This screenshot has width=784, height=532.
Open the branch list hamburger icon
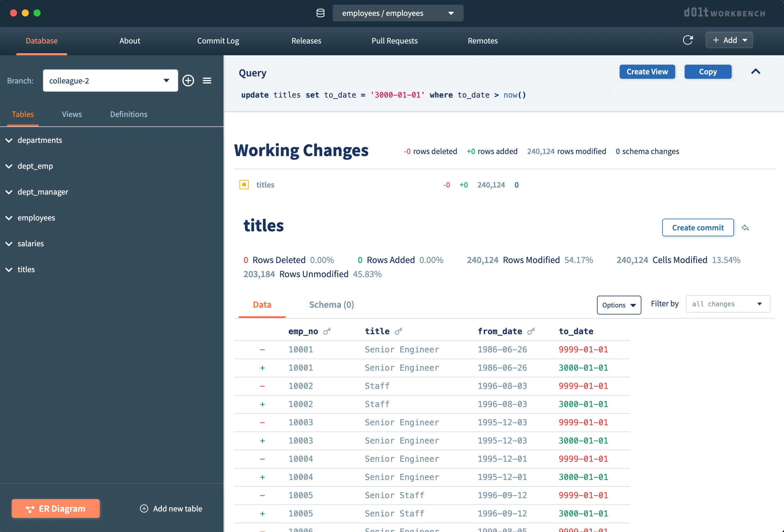207,81
